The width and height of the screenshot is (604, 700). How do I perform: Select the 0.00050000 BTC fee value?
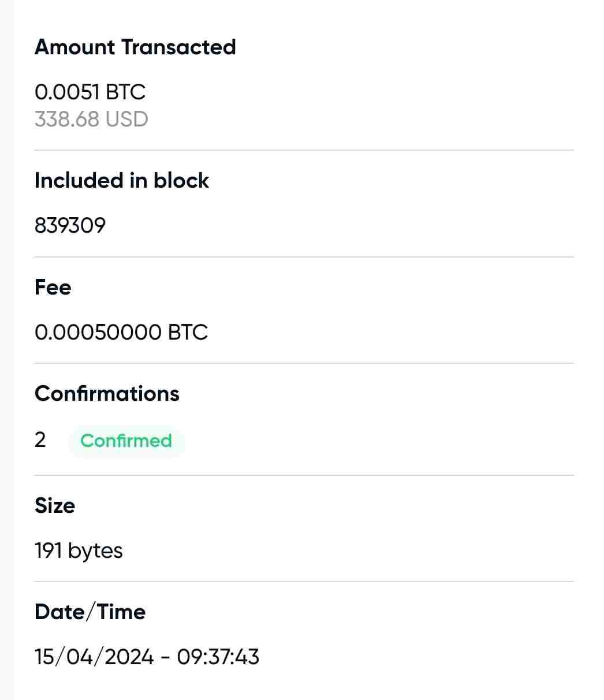point(121,332)
